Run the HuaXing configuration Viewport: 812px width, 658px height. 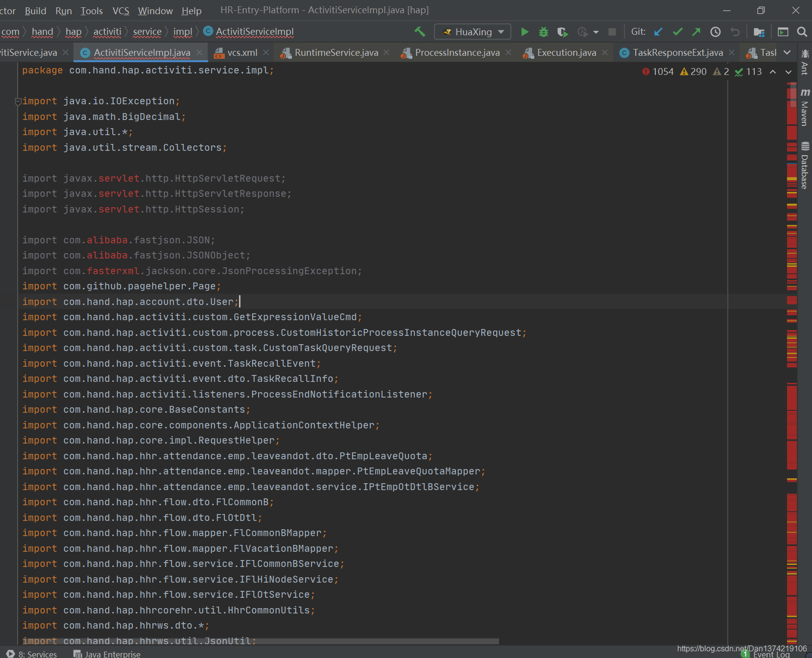525,32
